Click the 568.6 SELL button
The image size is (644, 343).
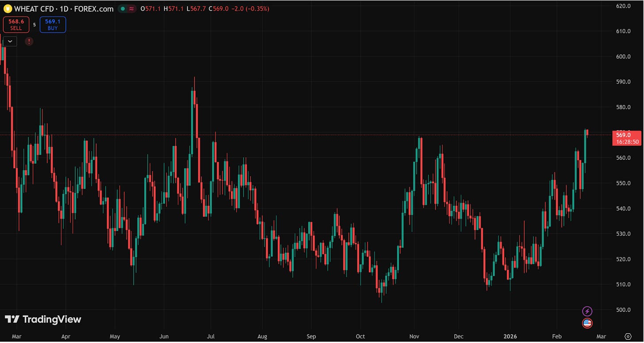[16, 25]
